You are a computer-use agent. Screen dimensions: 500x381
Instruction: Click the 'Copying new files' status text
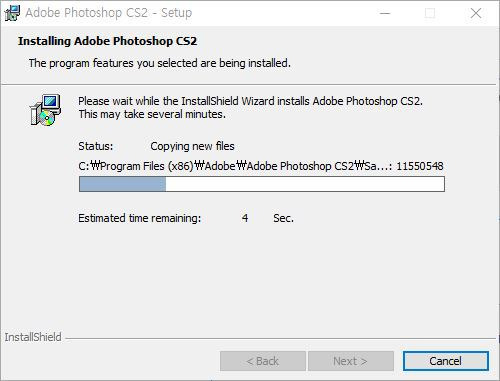point(192,146)
